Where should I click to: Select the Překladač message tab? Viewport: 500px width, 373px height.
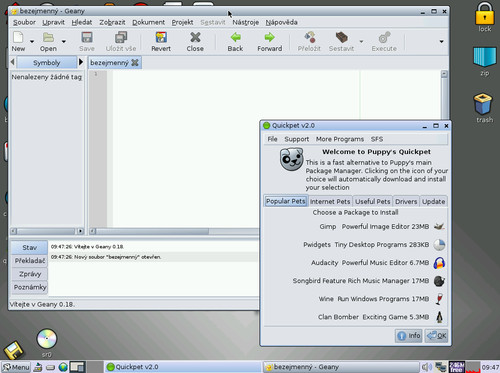tap(30, 261)
